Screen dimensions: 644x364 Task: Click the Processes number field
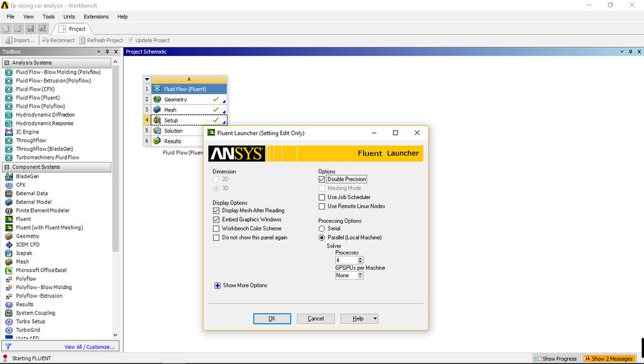347,260
